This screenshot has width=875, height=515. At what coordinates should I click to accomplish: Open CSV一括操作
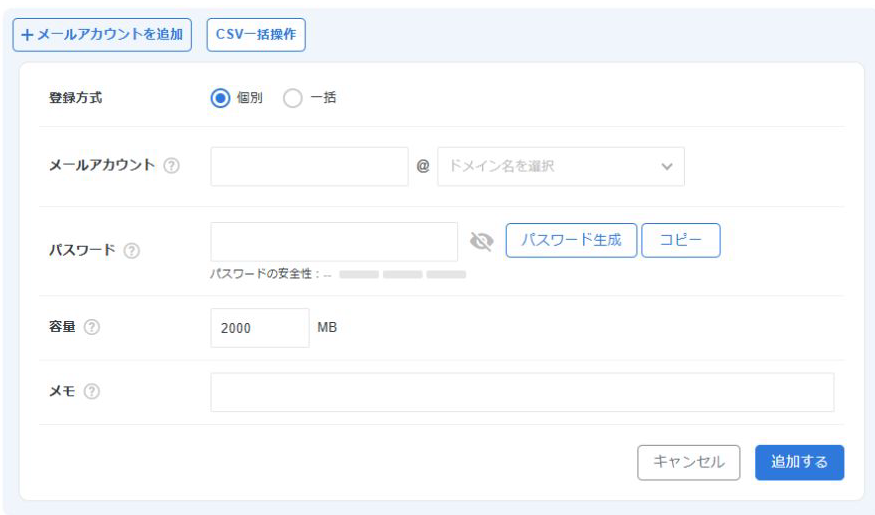256,35
